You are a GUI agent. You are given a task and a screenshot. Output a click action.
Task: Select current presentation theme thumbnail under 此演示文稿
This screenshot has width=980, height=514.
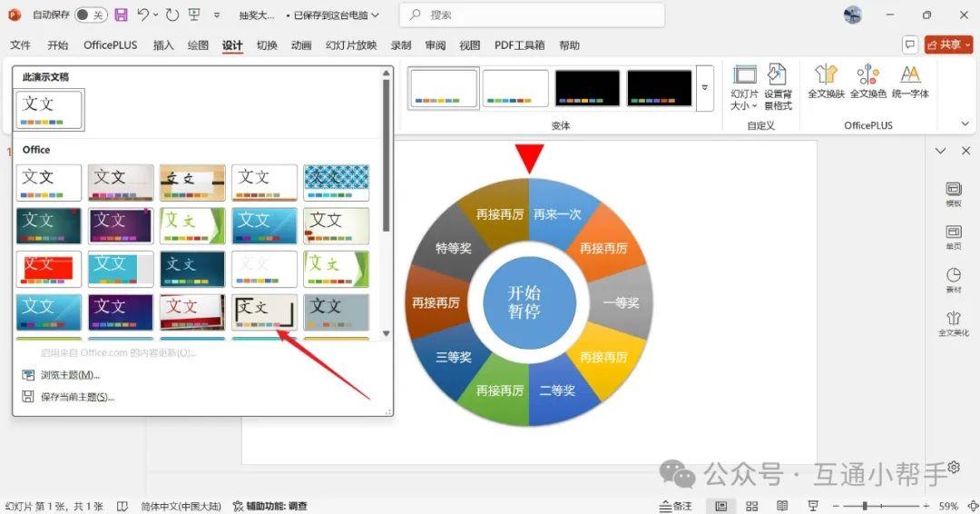click(49, 109)
